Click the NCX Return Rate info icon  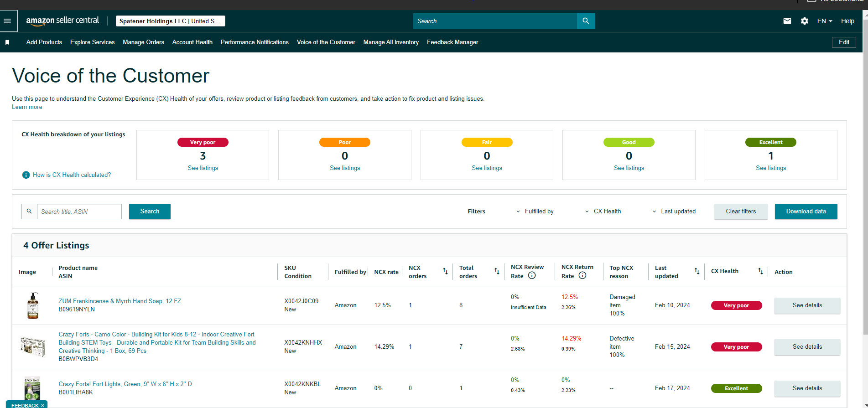click(582, 275)
